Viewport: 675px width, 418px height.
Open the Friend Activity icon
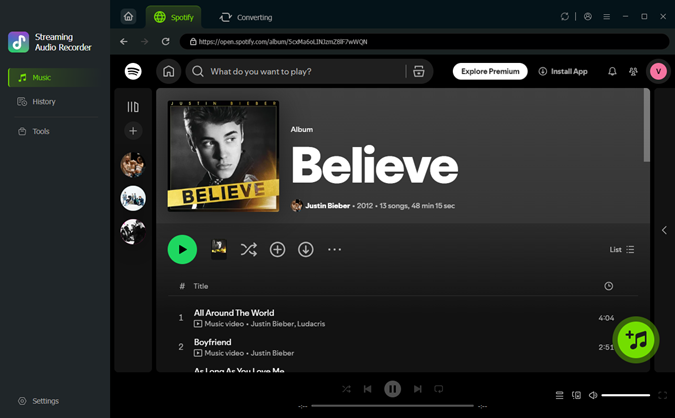point(633,71)
